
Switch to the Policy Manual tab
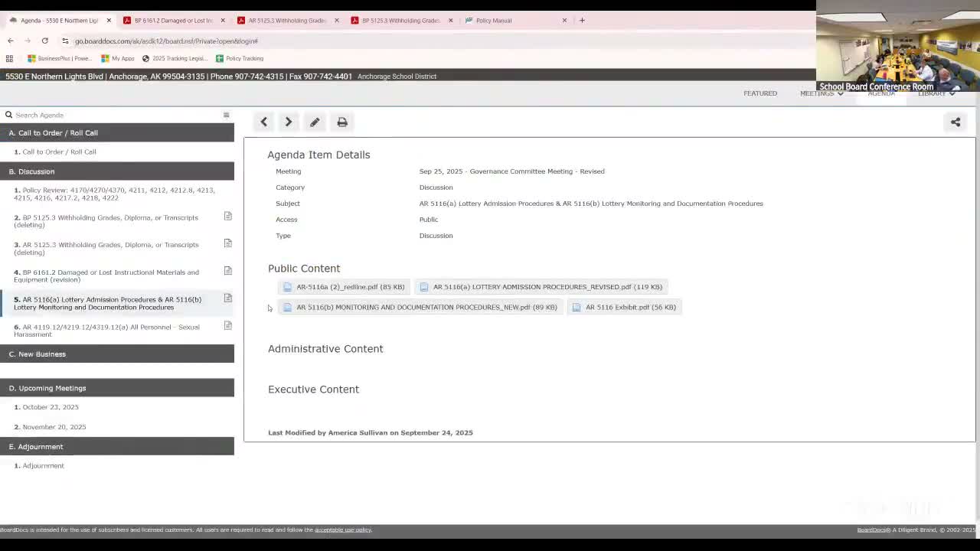point(514,21)
